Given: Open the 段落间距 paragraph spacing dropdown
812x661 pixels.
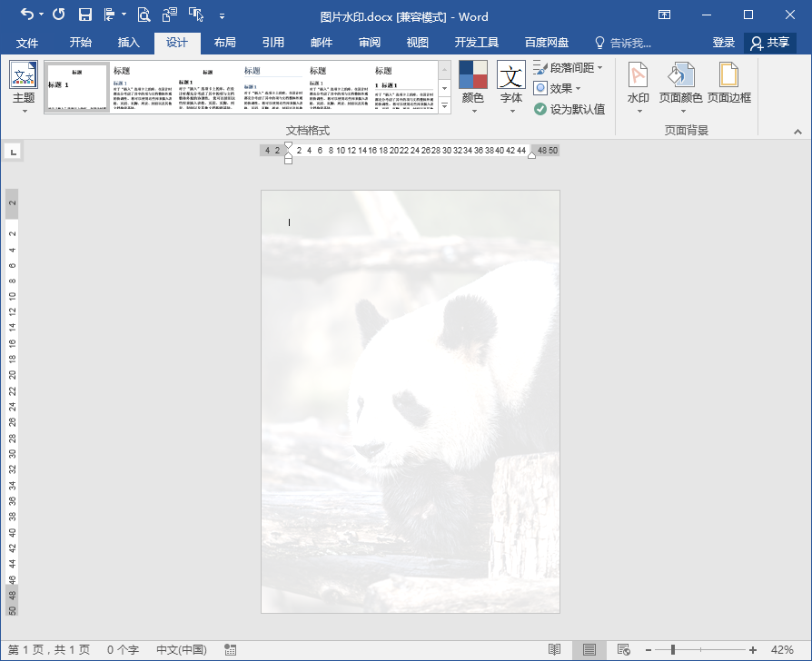Looking at the screenshot, I should pos(568,68).
